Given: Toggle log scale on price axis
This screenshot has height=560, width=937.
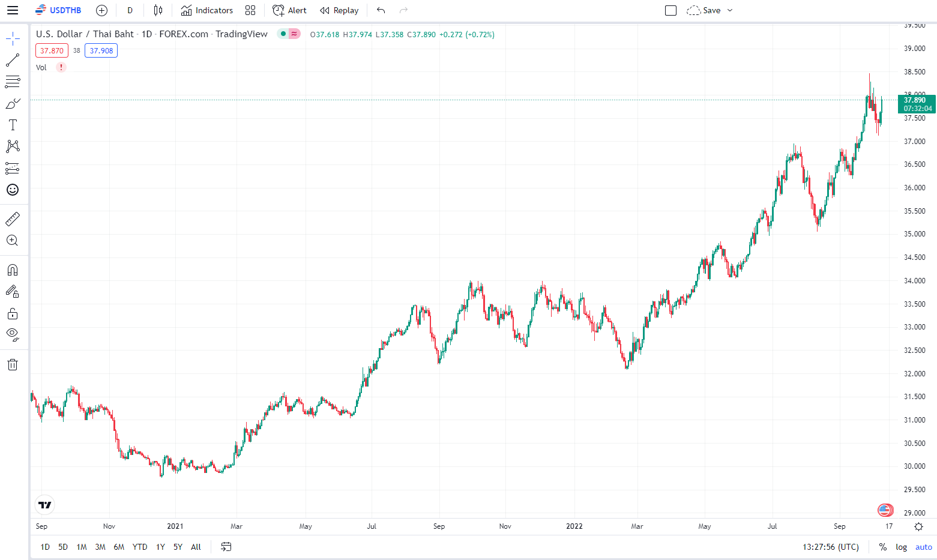Looking at the screenshot, I should (x=901, y=547).
